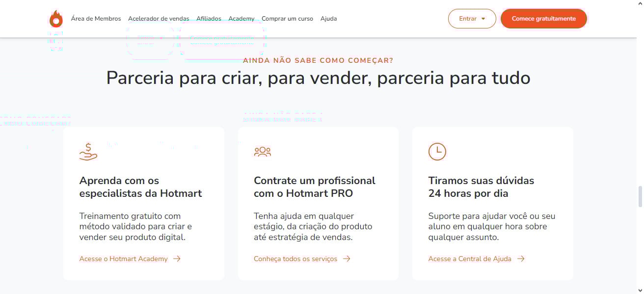
Task: Click arrow next to Acesse a Central de Ajuda
Action: 521,259
